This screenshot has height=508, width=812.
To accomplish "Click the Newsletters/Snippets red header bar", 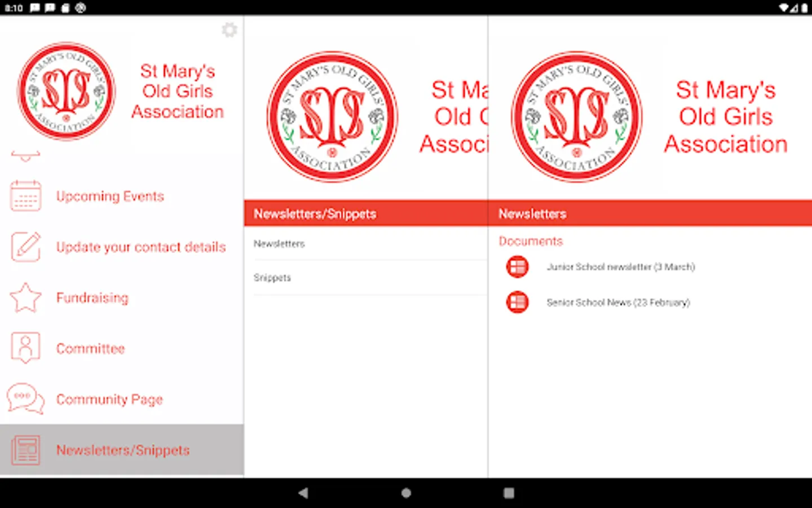I will point(366,213).
